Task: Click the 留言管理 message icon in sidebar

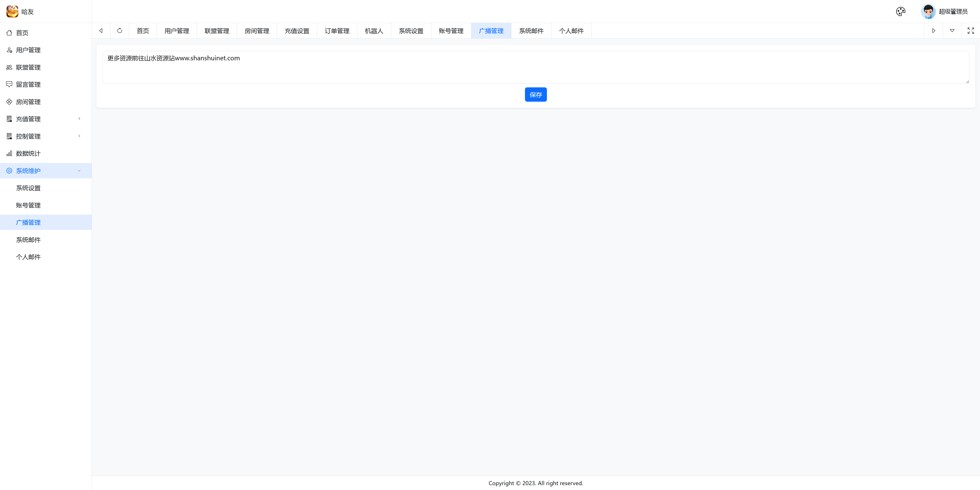Action: point(9,85)
